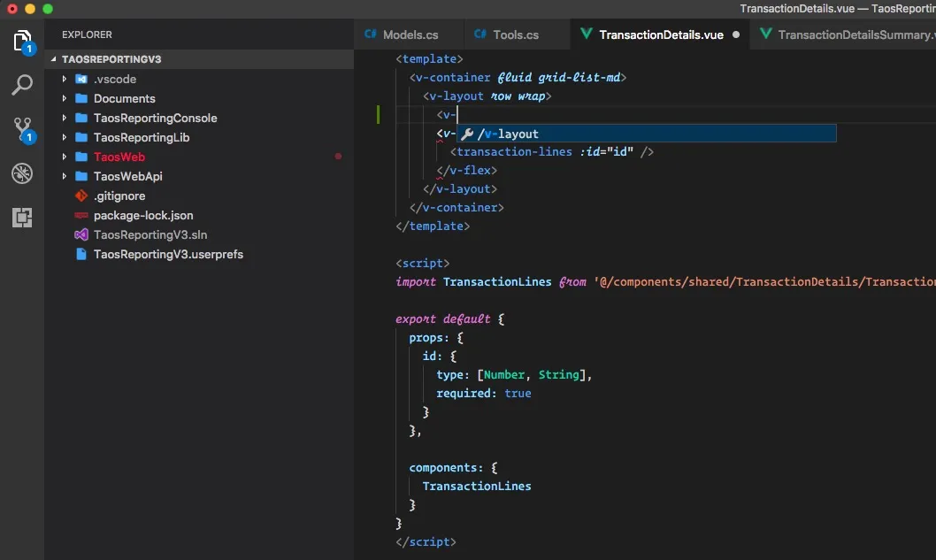Open the Search view icon
The width and height of the screenshot is (936, 560).
[22, 85]
